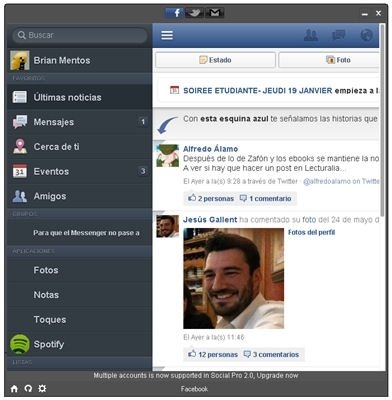
Task: Open Alfredo Álamo profile link
Action: 210,149
